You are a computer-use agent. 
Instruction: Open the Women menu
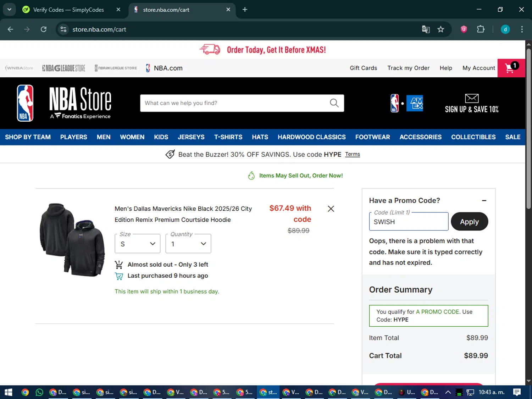click(132, 137)
